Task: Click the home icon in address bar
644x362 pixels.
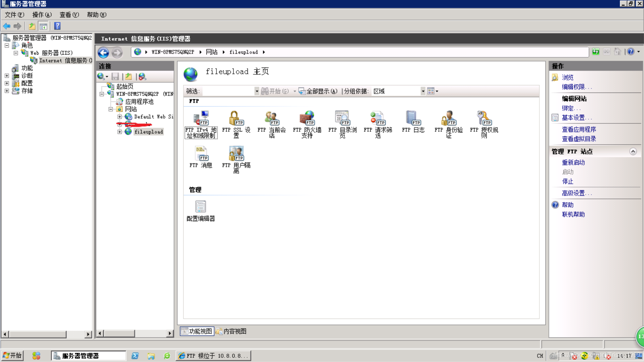Action: click(618, 52)
